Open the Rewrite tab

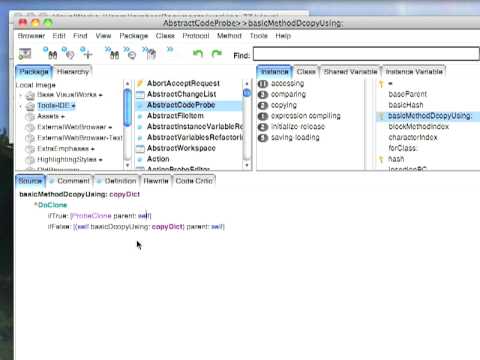tap(156, 181)
